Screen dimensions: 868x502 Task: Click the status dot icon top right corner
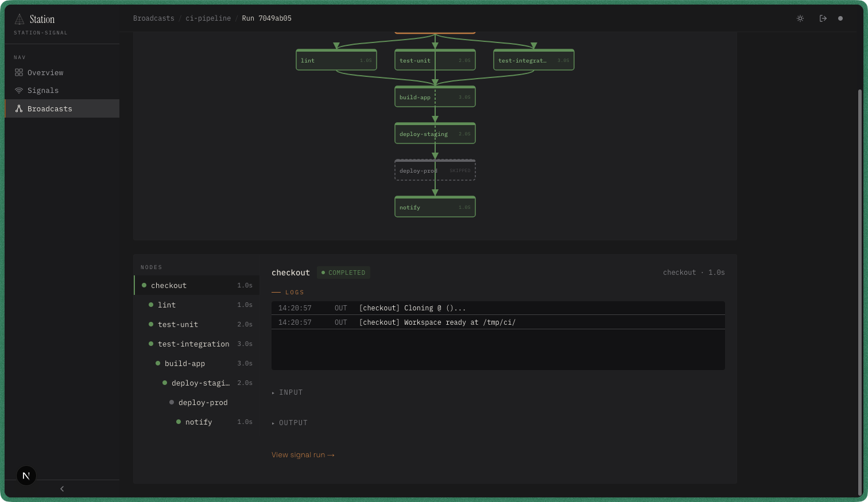pos(840,18)
